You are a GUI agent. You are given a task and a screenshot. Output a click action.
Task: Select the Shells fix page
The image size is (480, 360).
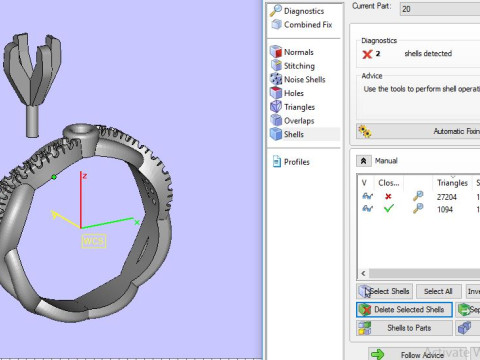tap(287, 134)
